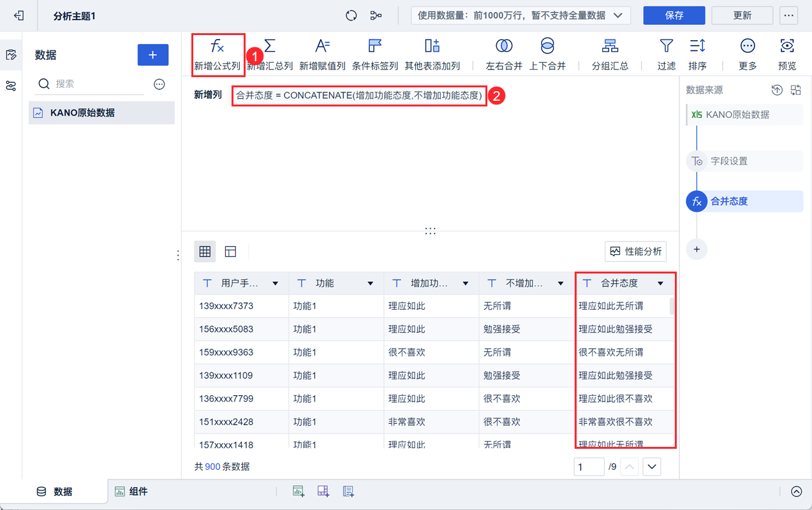Click the 性能分析 button
812x510 pixels.
click(635, 251)
